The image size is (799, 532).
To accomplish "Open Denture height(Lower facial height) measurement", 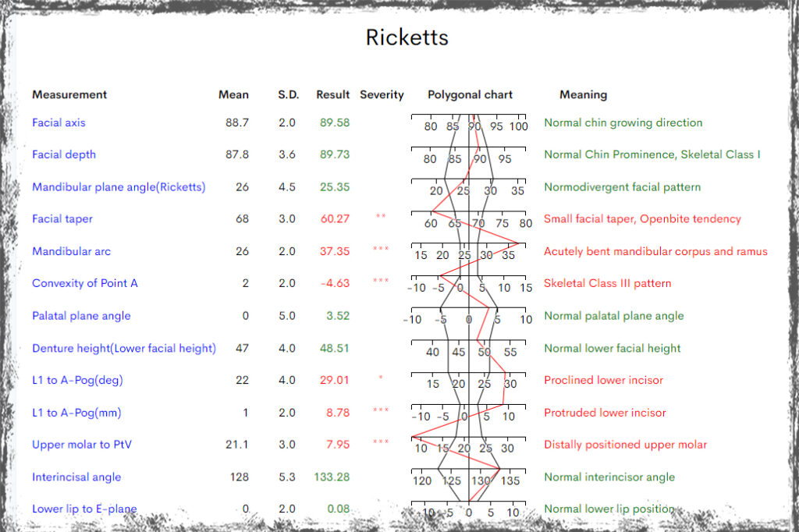I will pyautogui.click(x=123, y=348).
